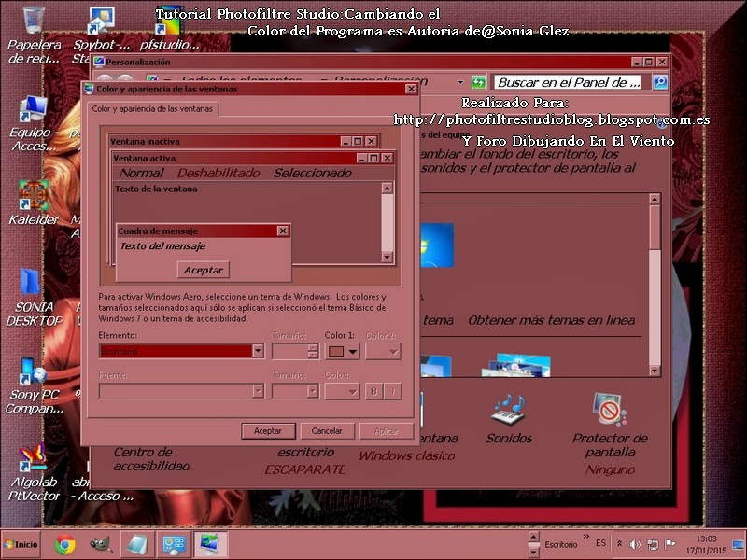Open the Kaleider desktop shortcut
747x560 pixels.
pos(34,203)
